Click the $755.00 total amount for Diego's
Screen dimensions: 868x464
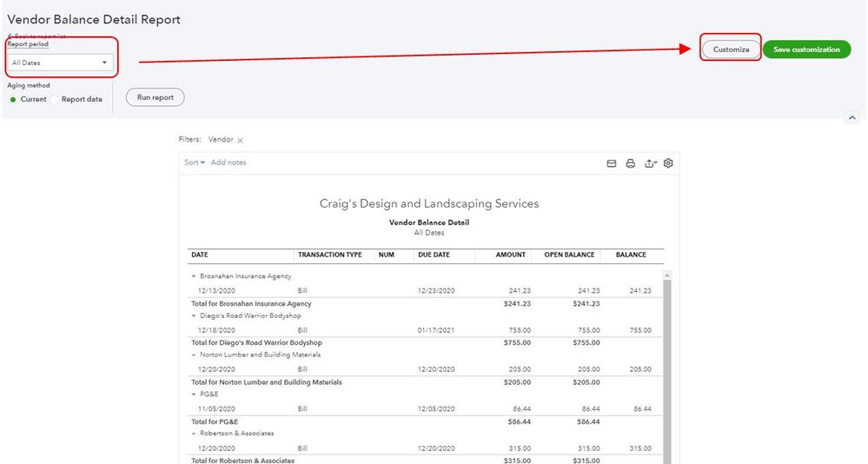tap(517, 342)
